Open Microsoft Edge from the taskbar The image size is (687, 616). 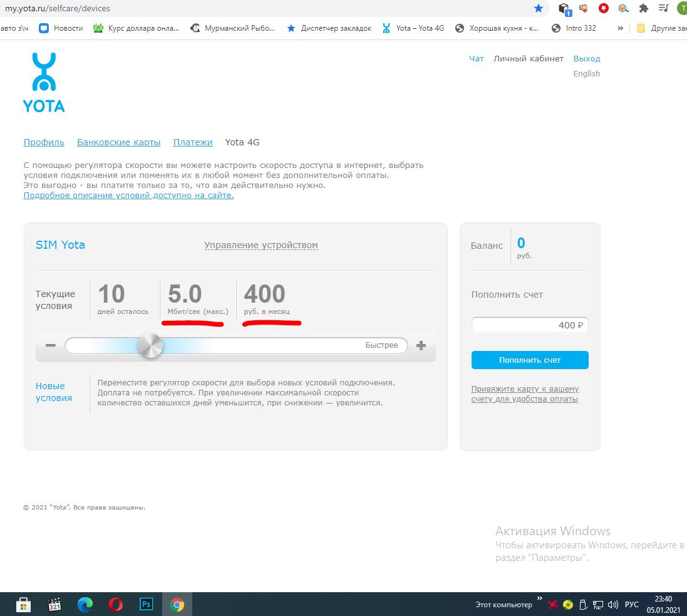(85, 605)
